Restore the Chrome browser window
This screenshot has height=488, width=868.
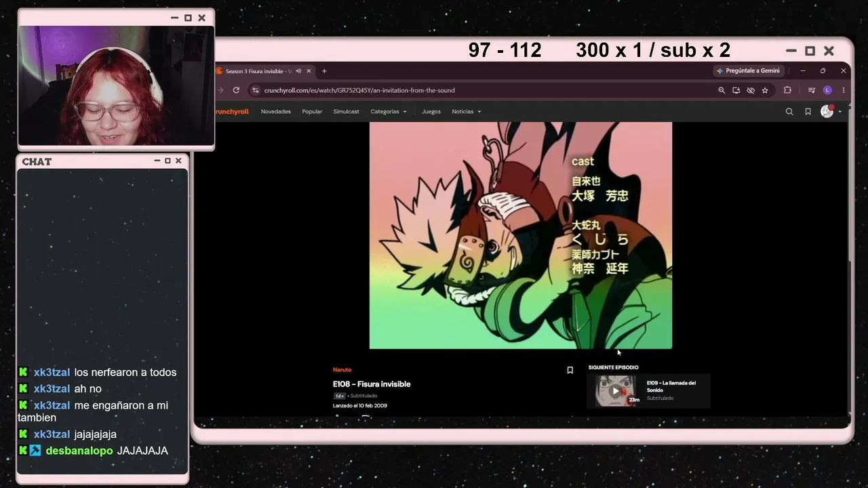(x=823, y=70)
